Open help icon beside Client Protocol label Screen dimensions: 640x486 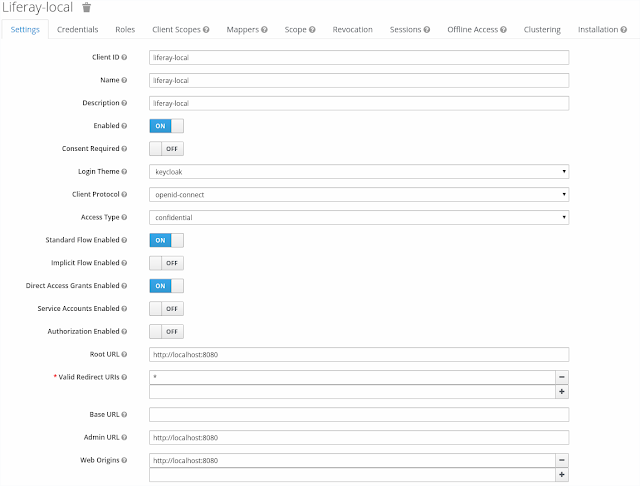click(124, 194)
